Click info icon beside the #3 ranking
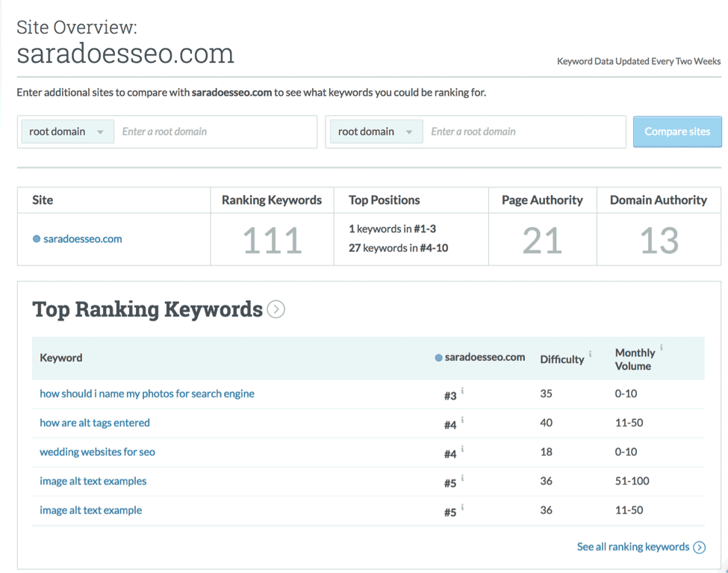The width and height of the screenshot is (728, 573). pyautogui.click(x=463, y=391)
